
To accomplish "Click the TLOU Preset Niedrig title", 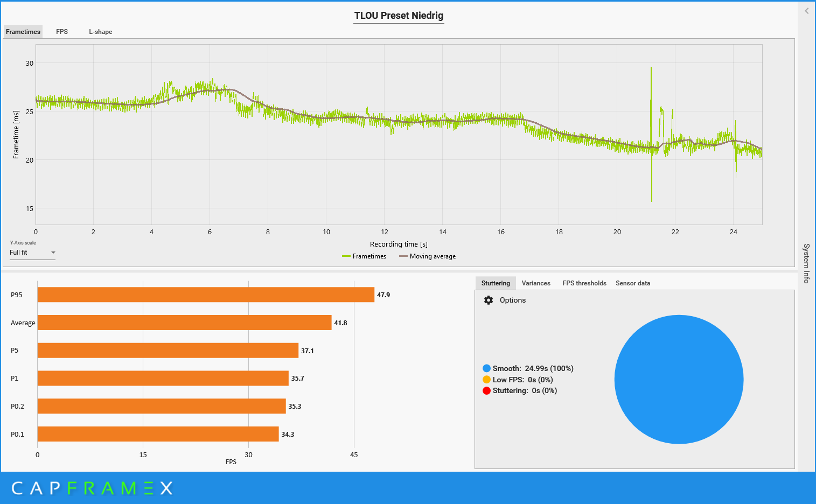I will 399,16.
